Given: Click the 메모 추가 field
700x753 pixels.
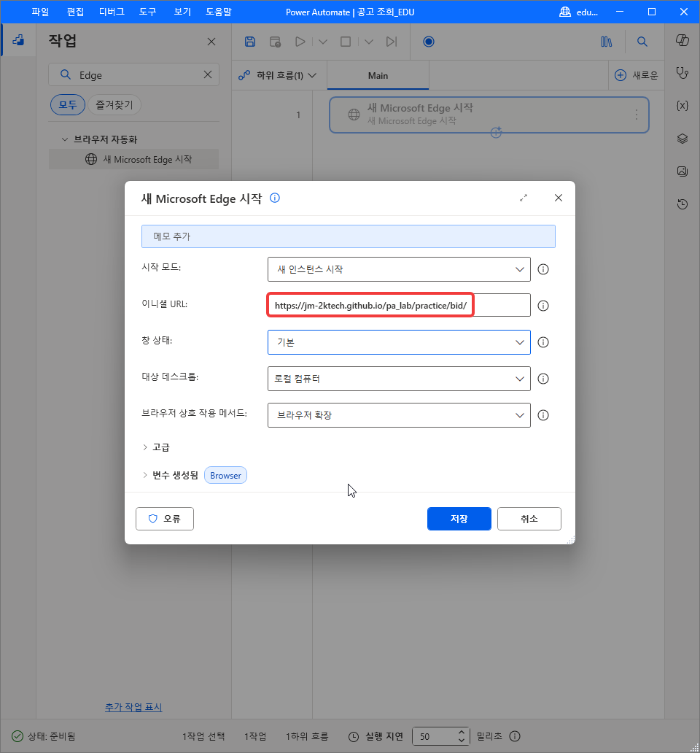Looking at the screenshot, I should tap(349, 236).
